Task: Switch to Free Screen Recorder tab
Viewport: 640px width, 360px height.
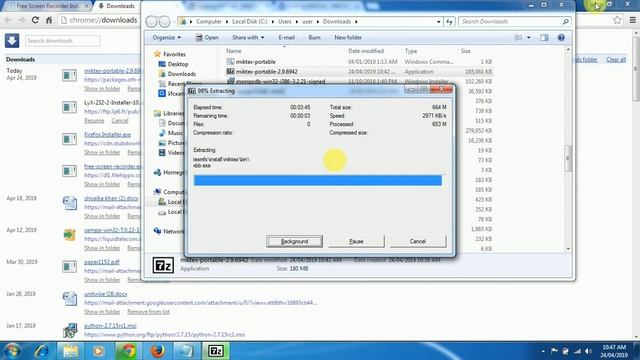Action: pos(47,6)
